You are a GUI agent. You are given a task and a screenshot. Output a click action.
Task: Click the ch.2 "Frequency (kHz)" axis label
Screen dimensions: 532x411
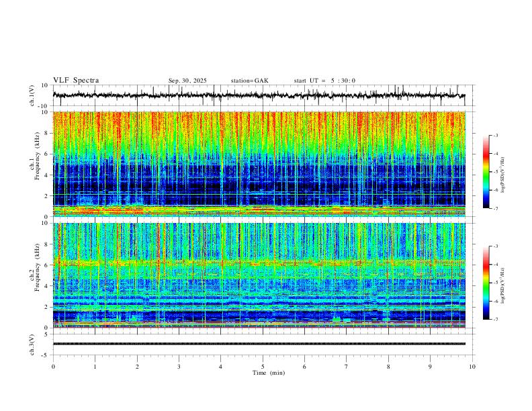(x=37, y=267)
